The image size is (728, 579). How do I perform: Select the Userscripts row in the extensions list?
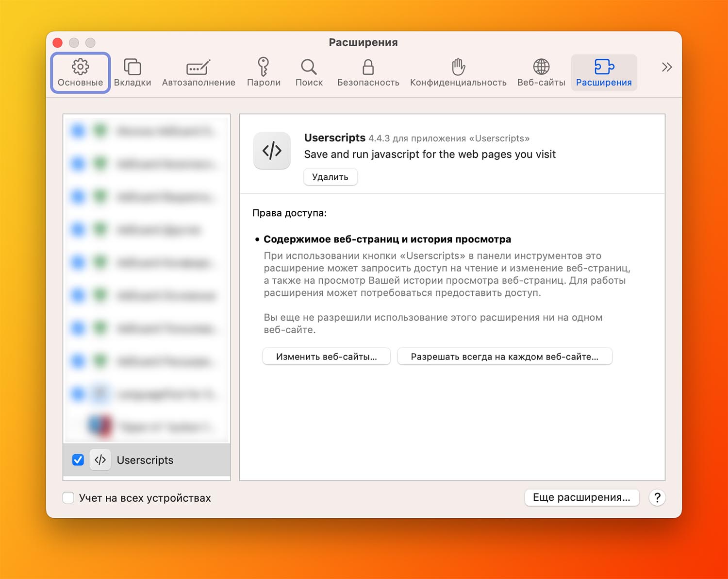(x=147, y=460)
